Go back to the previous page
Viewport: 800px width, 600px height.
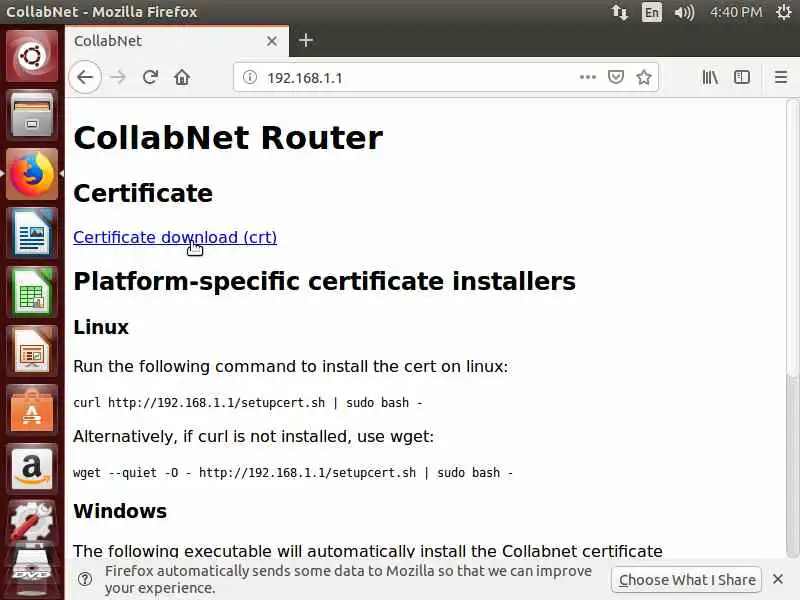pyautogui.click(x=85, y=78)
